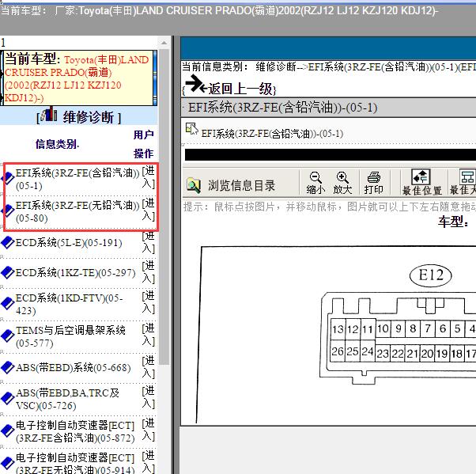Click the gray EFI系统(3RZ-FE(含铅汽油))-(05-1) title bar
The width and height of the screenshot is (476, 474).
point(328,108)
